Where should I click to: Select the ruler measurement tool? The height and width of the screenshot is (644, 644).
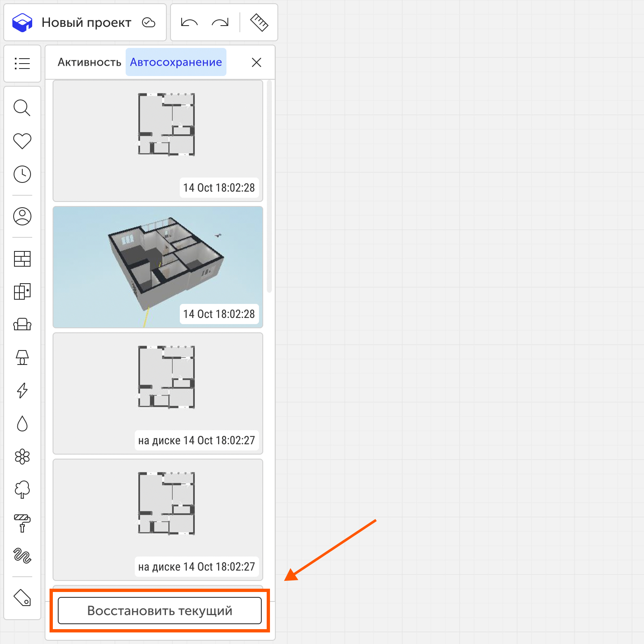coord(259,23)
